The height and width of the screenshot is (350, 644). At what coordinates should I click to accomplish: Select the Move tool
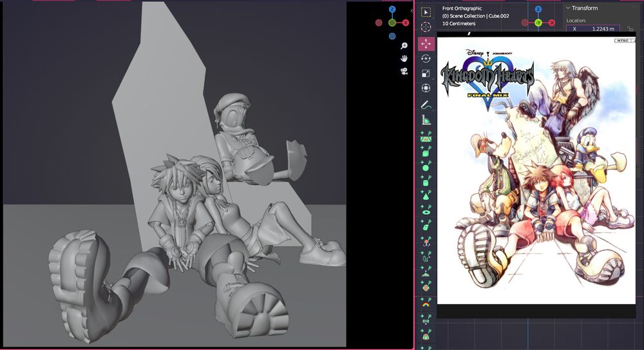426,44
